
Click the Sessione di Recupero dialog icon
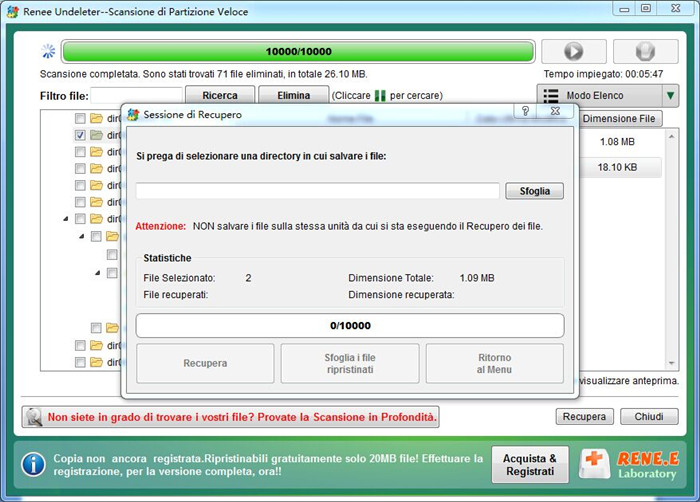point(133,115)
